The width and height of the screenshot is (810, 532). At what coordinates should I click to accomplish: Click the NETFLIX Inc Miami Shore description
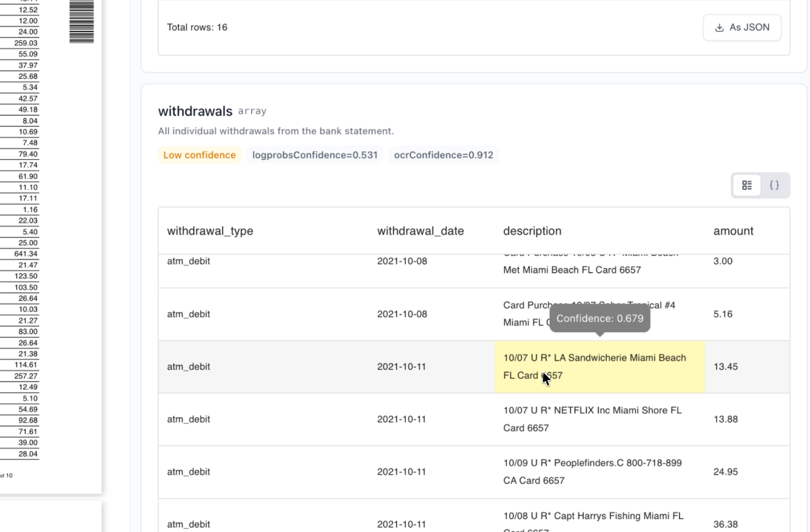tap(593, 419)
